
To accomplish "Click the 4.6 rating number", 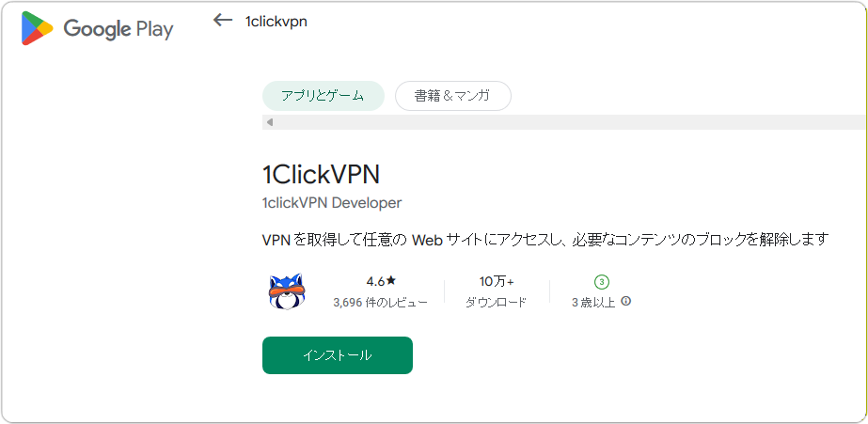I will coord(375,281).
